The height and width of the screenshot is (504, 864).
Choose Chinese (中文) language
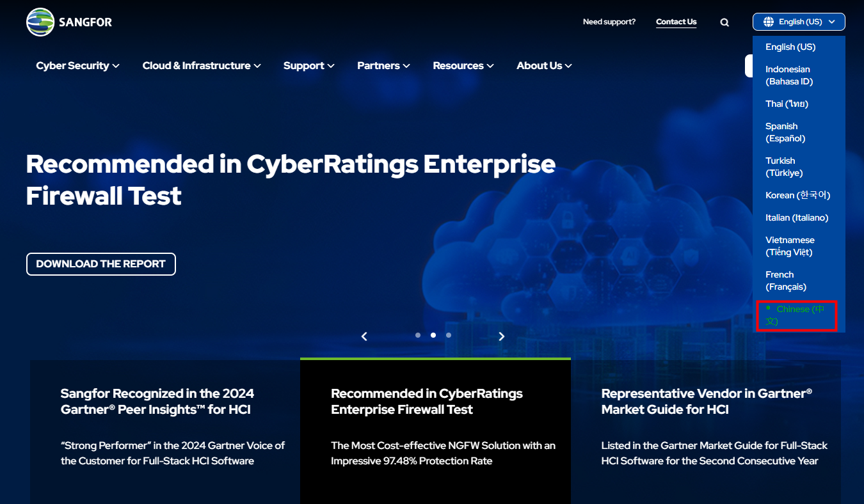(x=797, y=315)
